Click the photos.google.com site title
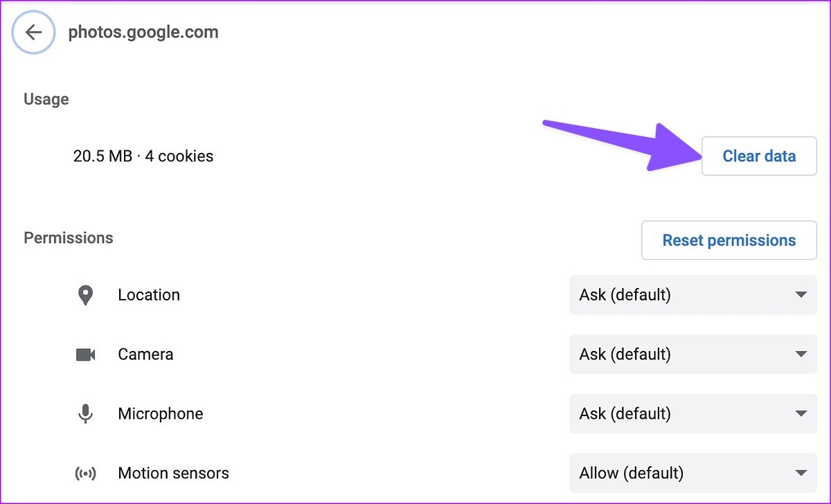Image resolution: width=831 pixels, height=504 pixels. (143, 32)
